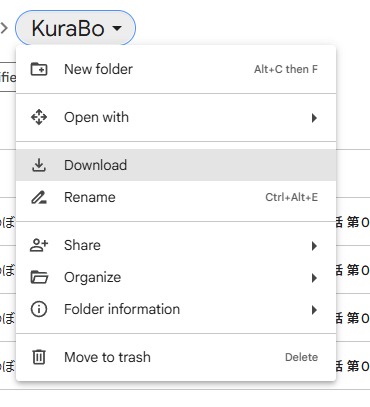
Task: Select Download in the context menu
Action: click(176, 165)
